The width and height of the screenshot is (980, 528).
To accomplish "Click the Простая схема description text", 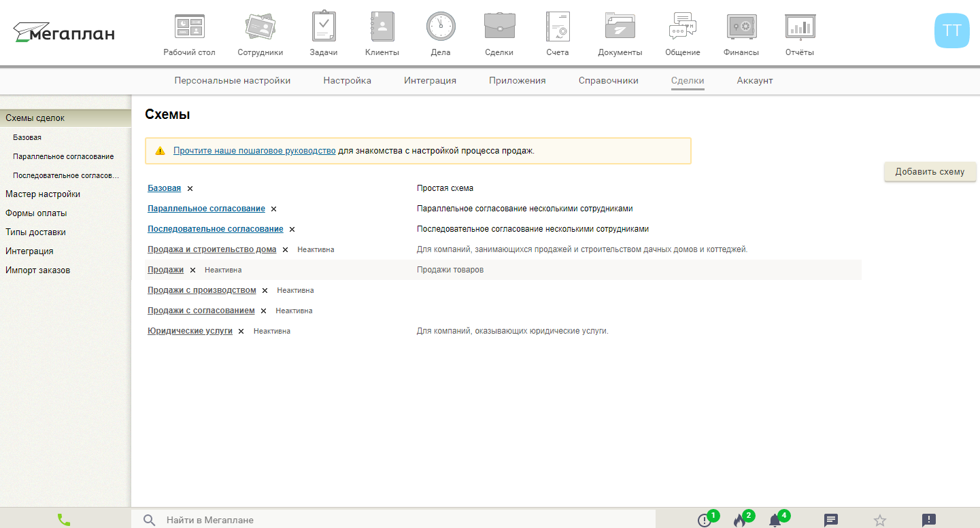I will (x=445, y=188).
